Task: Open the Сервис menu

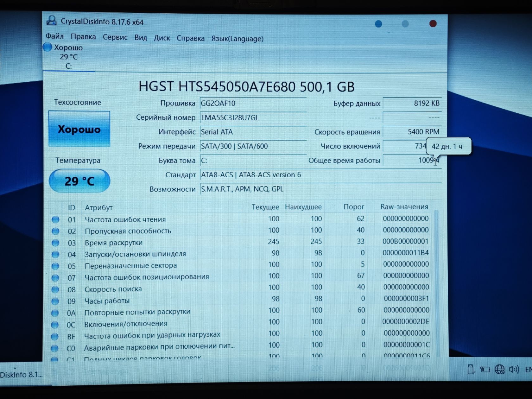Action: click(x=115, y=37)
